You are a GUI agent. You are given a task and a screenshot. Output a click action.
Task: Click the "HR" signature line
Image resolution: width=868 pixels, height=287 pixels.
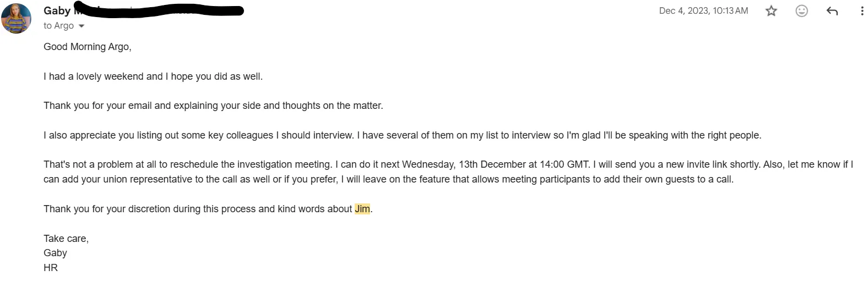tap(51, 268)
